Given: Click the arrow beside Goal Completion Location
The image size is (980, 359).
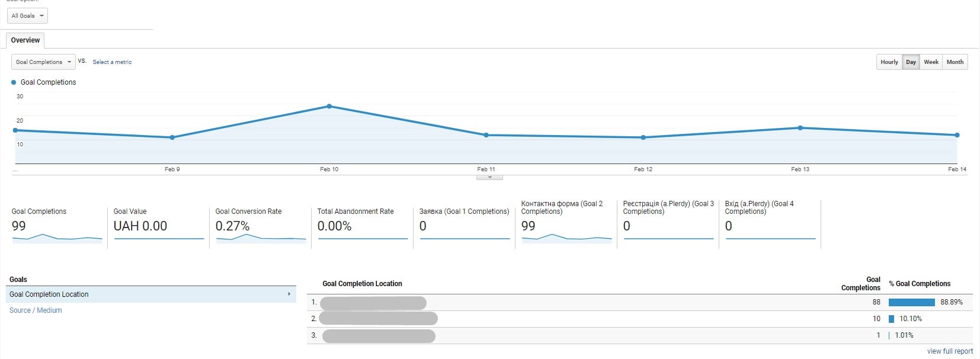Looking at the screenshot, I should 289,294.
